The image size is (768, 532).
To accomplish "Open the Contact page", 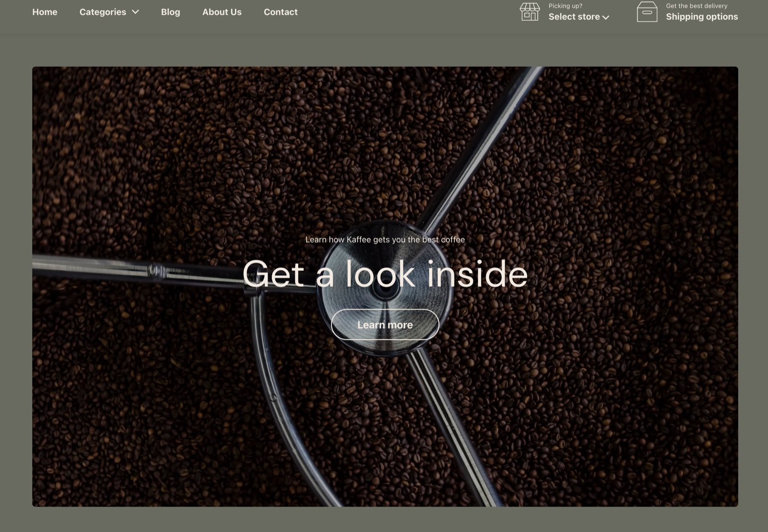I will (280, 12).
